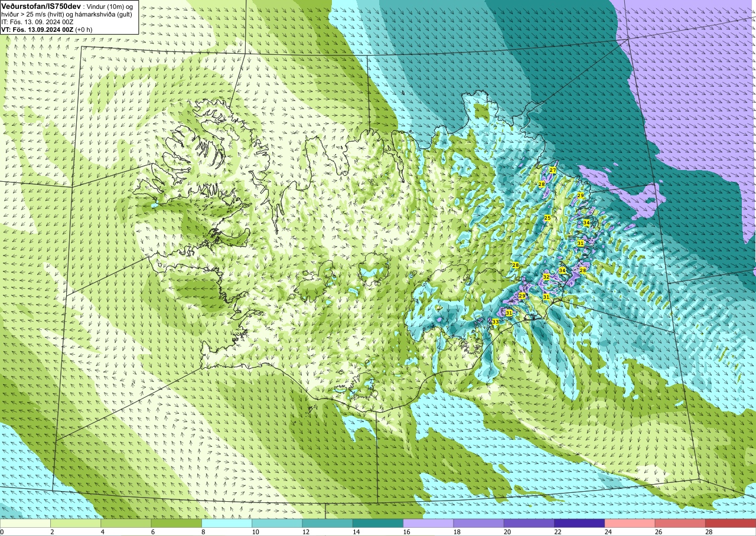Click the legend scale label '16'
This screenshot has width=756, height=536.
[407, 532]
